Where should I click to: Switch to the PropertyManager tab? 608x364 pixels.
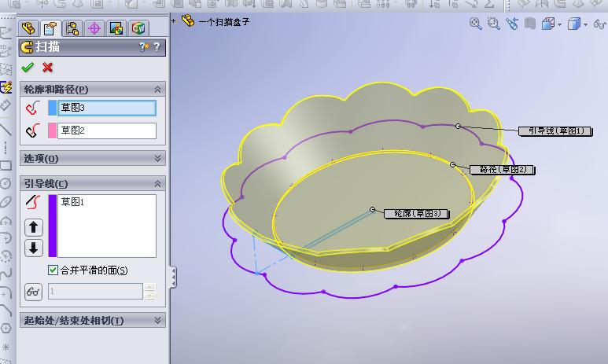50,28
